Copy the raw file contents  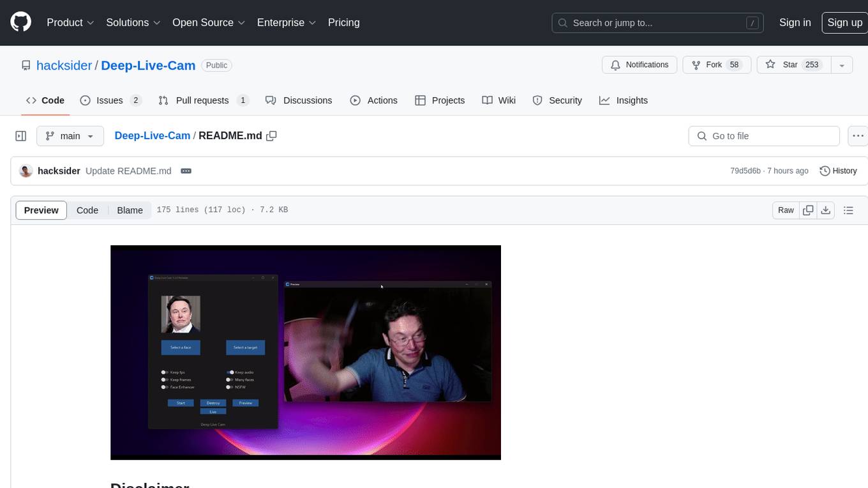tap(809, 210)
